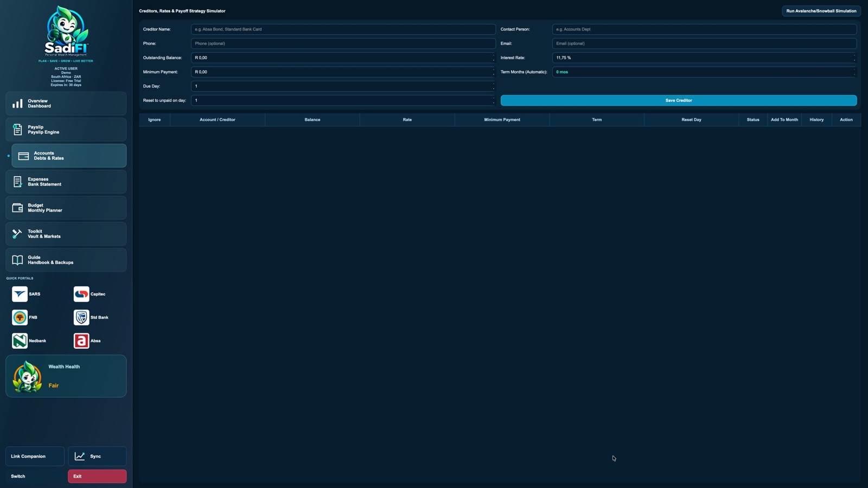Image resolution: width=868 pixels, height=488 pixels.
Task: Click the Wealth Health mascot avatar
Action: (x=28, y=376)
